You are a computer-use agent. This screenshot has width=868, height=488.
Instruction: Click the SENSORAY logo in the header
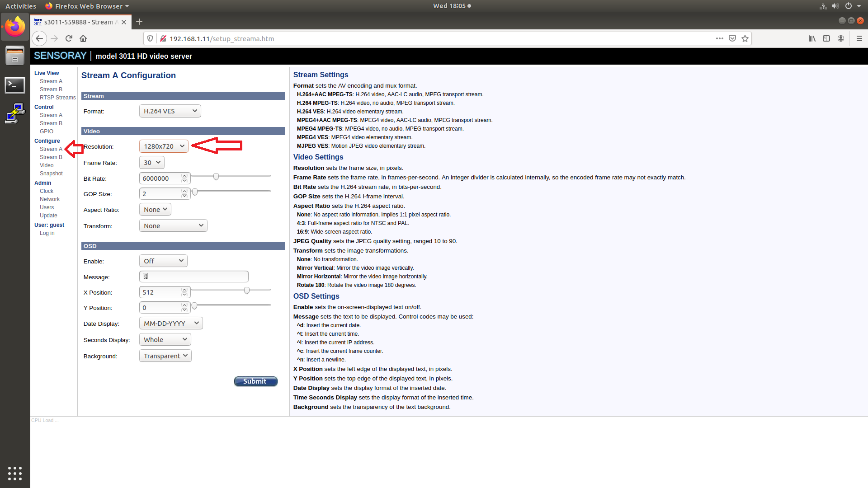pyautogui.click(x=60, y=56)
